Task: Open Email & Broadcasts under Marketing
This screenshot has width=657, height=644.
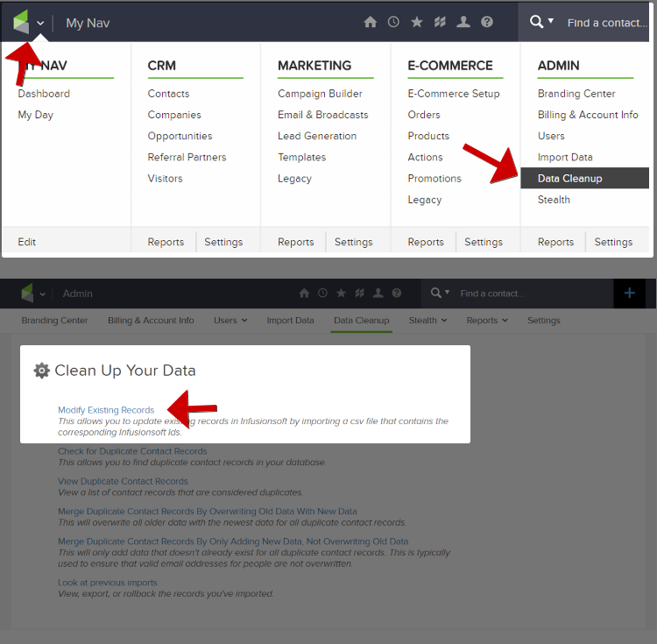Action: click(323, 115)
